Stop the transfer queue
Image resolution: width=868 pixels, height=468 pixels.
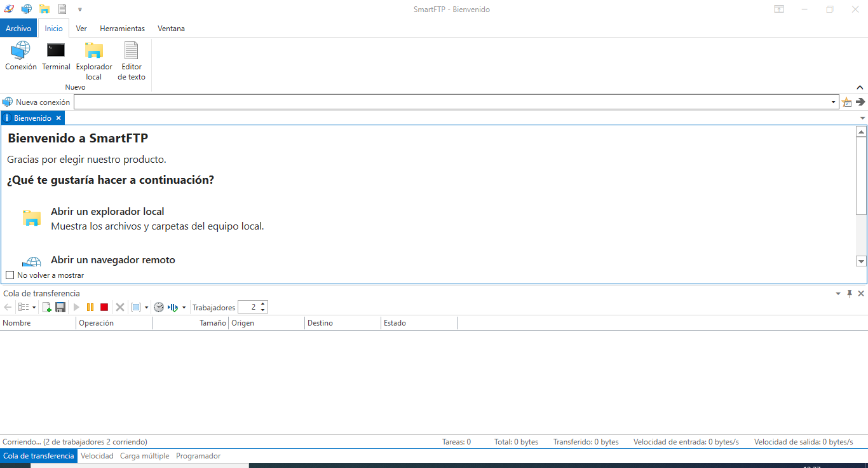(x=104, y=307)
